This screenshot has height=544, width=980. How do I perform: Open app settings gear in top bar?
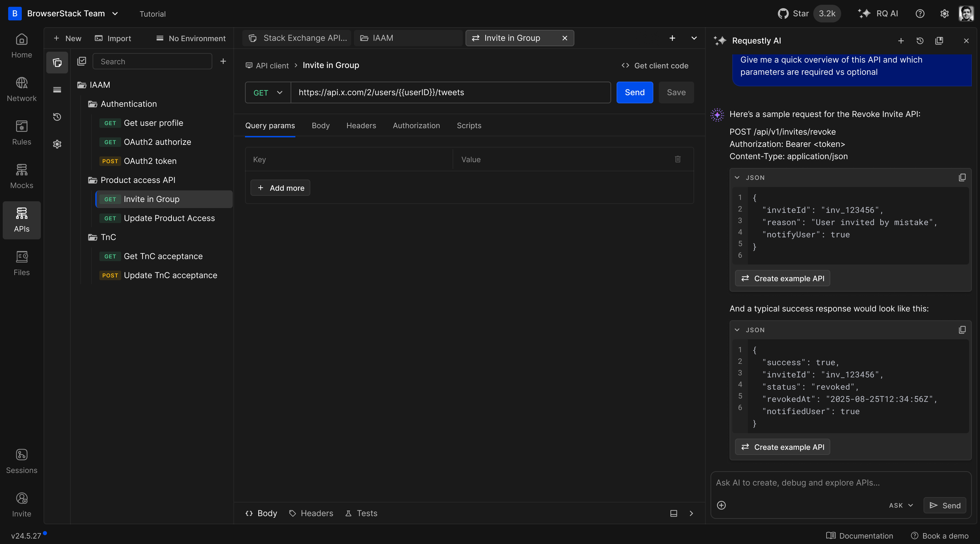click(x=944, y=14)
